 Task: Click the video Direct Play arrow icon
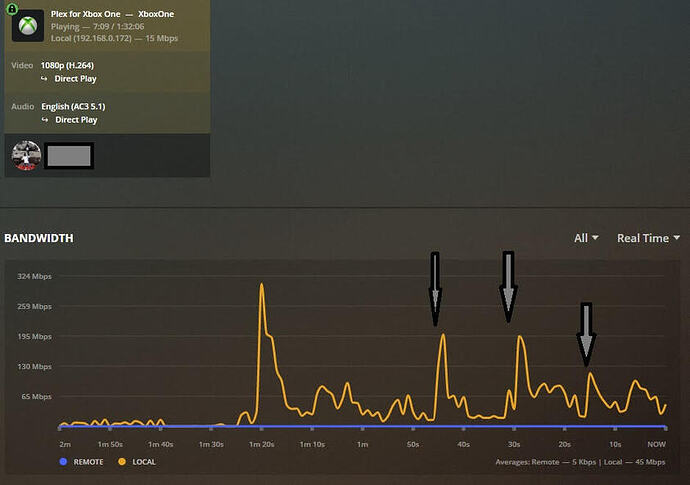pyautogui.click(x=44, y=79)
